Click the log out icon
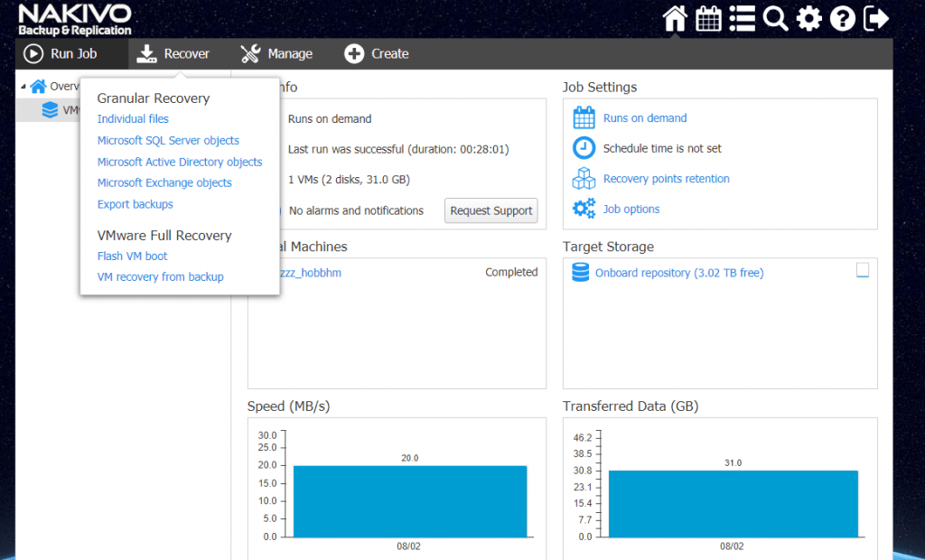The image size is (925, 560). click(x=876, y=19)
